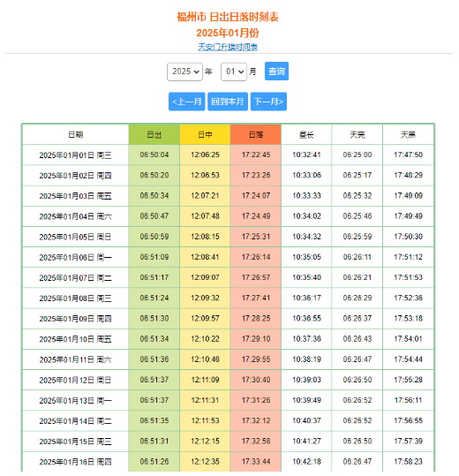Select sunrise time 06:51:37 for January 12
This screenshot has width=459, height=476.
tap(154, 380)
